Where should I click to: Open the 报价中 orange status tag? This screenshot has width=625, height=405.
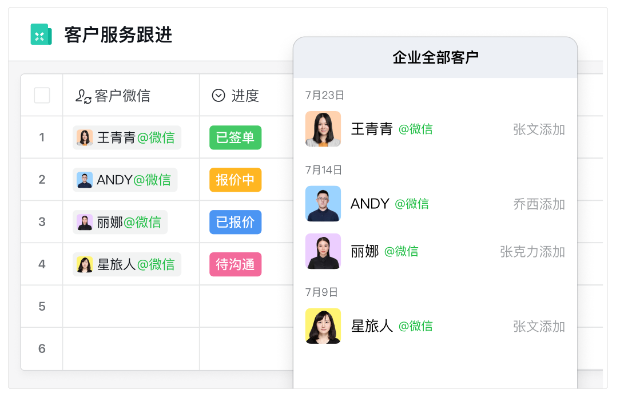click(235, 180)
